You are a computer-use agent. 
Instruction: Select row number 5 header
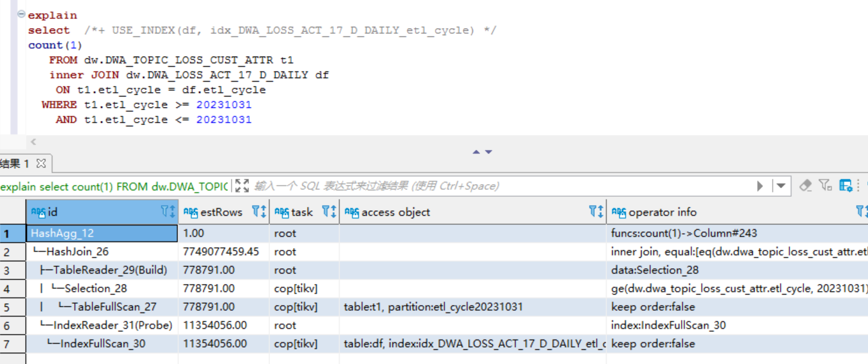[7, 307]
